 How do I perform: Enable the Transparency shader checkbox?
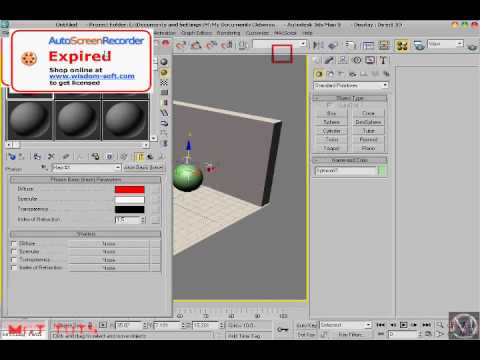14,260
